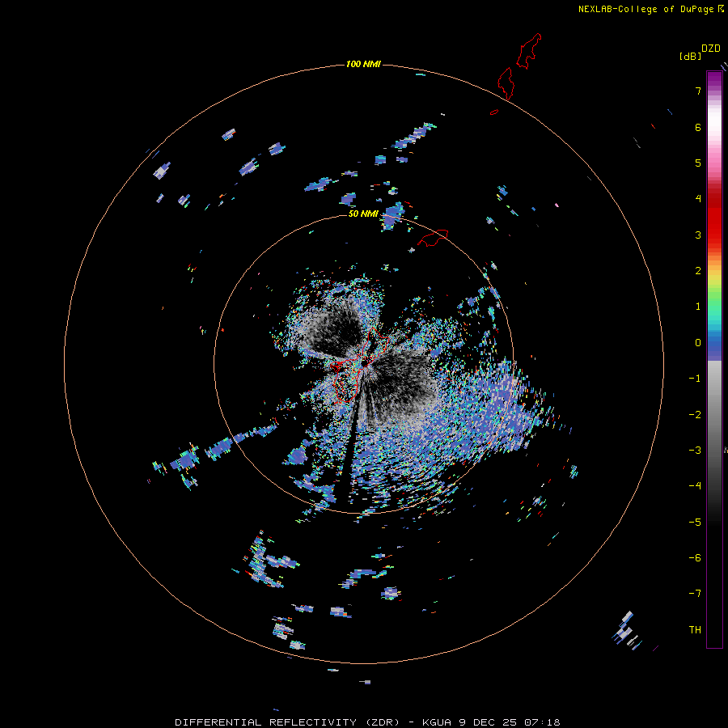Click the -7 value on color scale
The width and height of the screenshot is (728, 728).
pos(695,594)
